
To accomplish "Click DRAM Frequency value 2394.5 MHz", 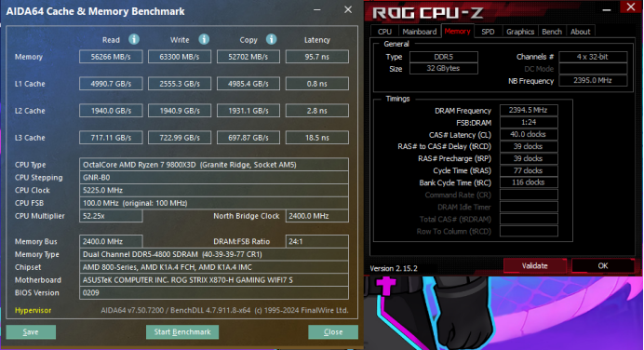I will coord(529,110).
